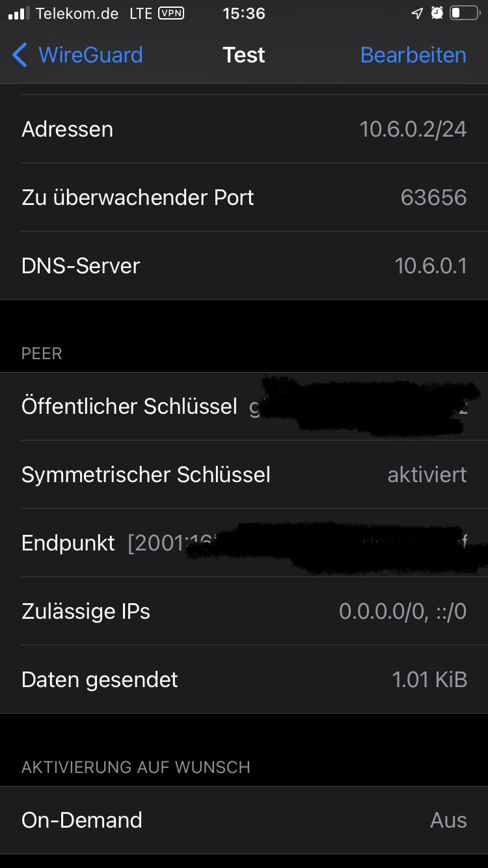The height and width of the screenshot is (868, 488).
Task: Tap the Telekom.de carrier label
Action: [x=77, y=13]
